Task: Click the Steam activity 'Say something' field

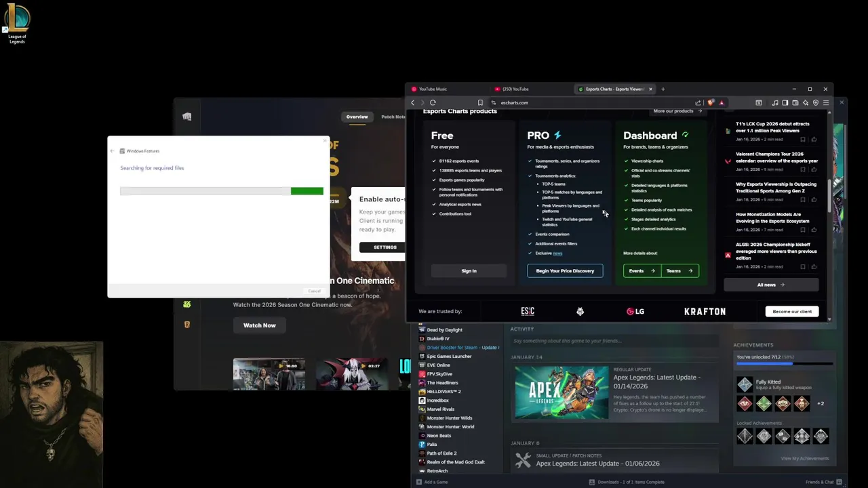Action: click(614, 341)
